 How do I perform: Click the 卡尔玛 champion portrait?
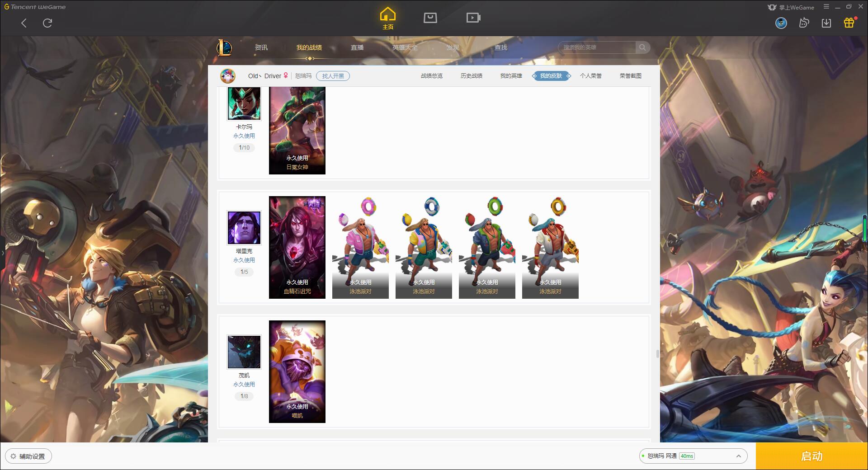pyautogui.click(x=244, y=103)
